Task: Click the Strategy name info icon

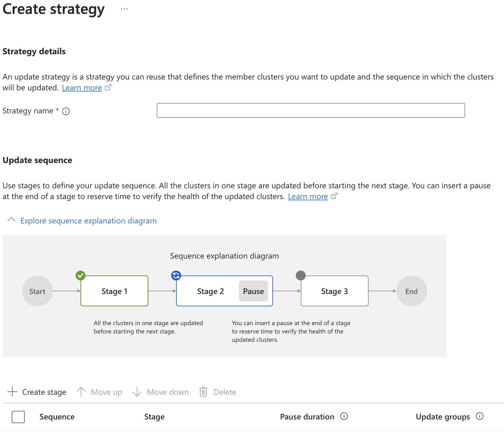Action: 66,111
